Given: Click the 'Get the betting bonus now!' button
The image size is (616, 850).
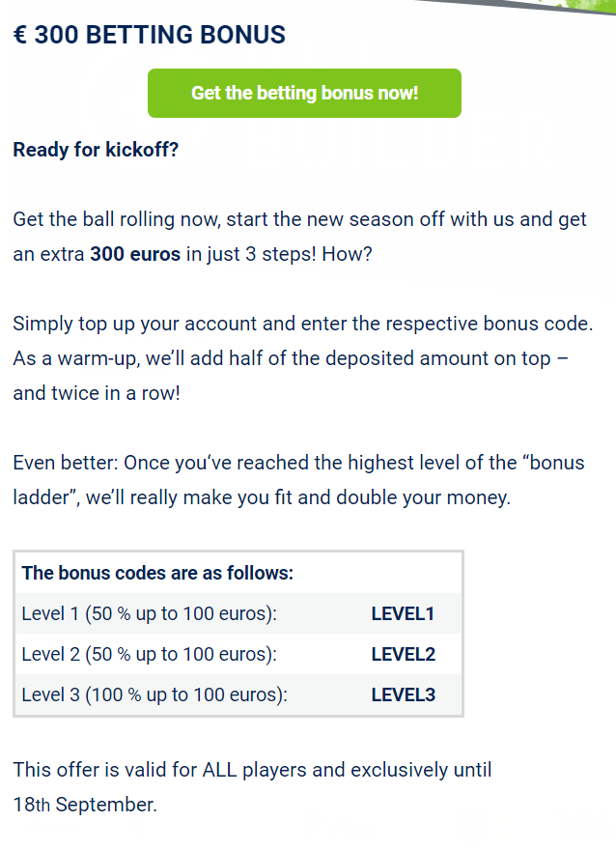Looking at the screenshot, I should click(304, 93).
